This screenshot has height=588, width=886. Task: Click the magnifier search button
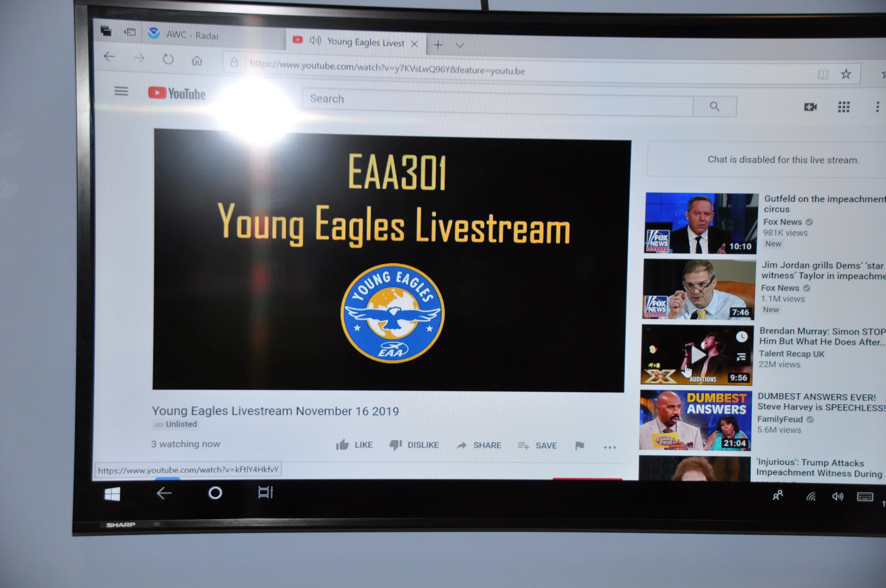coord(714,107)
